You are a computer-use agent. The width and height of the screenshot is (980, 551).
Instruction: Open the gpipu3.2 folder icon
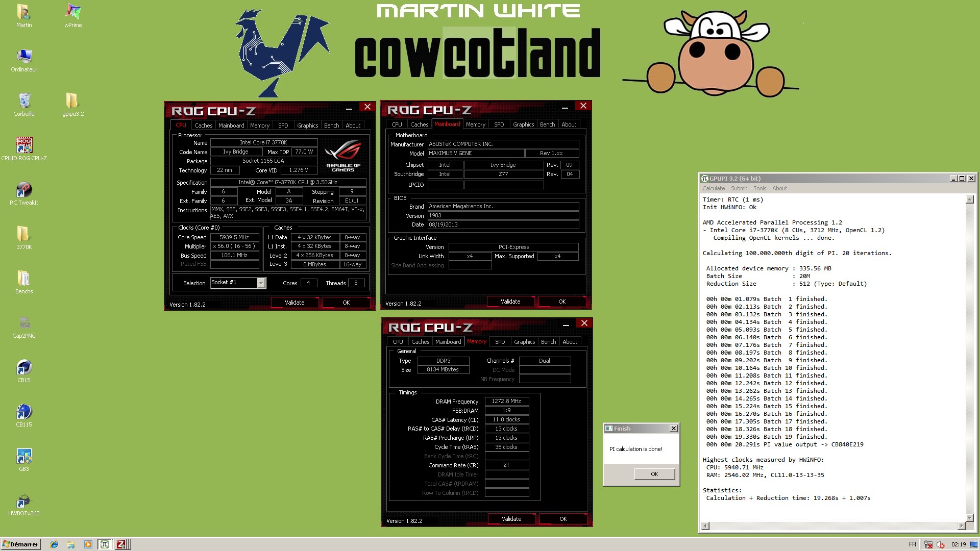[73, 105]
